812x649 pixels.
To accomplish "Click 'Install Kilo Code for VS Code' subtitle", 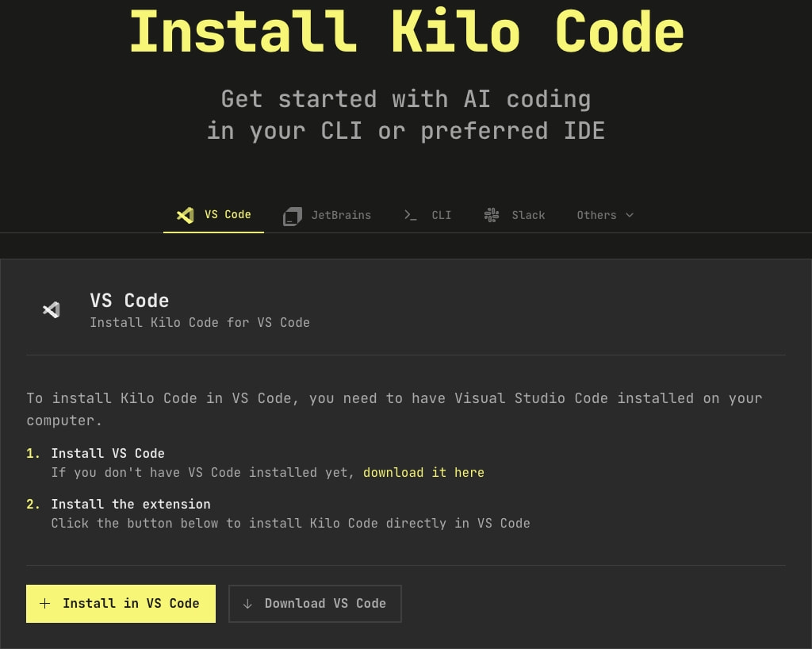I will click(x=200, y=323).
